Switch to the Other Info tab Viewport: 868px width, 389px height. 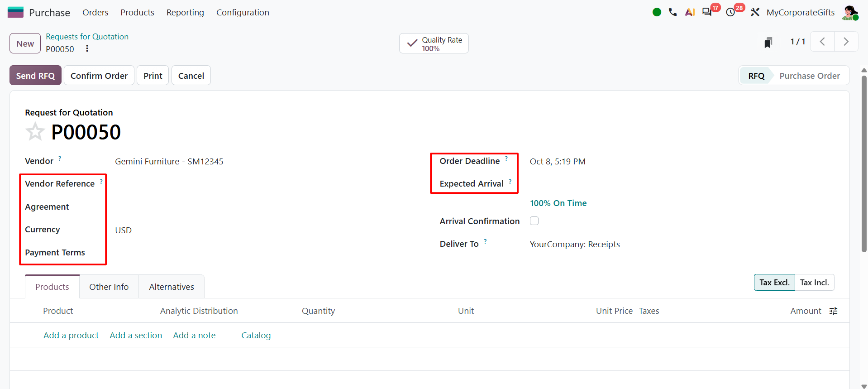pos(109,287)
